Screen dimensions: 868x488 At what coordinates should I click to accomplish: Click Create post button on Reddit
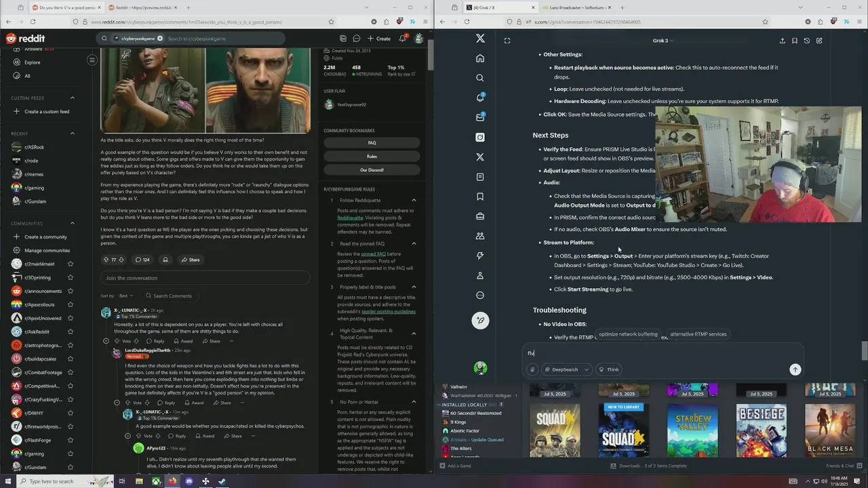pyautogui.click(x=379, y=39)
